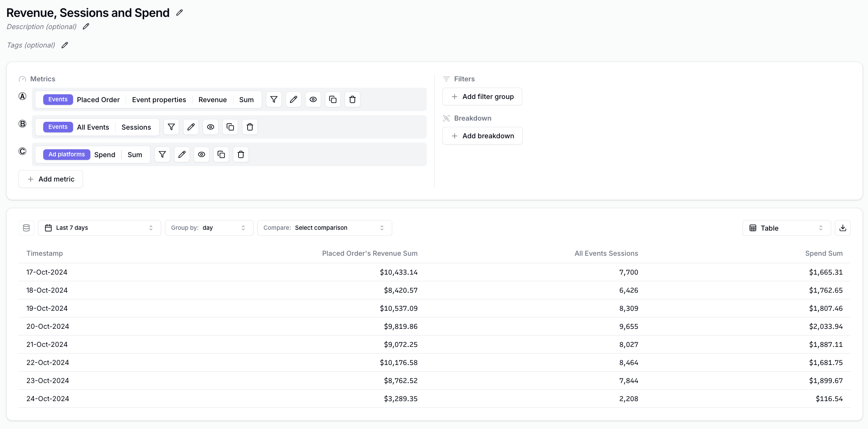Toggle visibility of metric C Spend

tap(202, 154)
